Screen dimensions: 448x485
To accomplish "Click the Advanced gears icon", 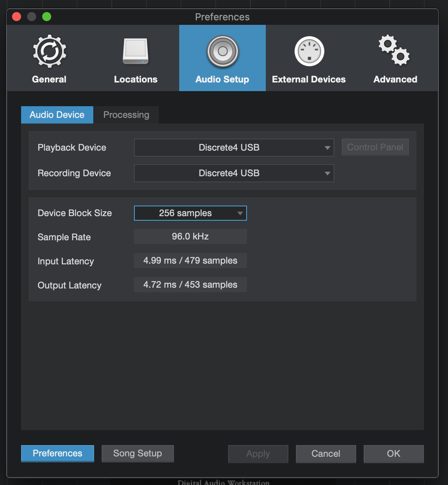I will tap(395, 50).
